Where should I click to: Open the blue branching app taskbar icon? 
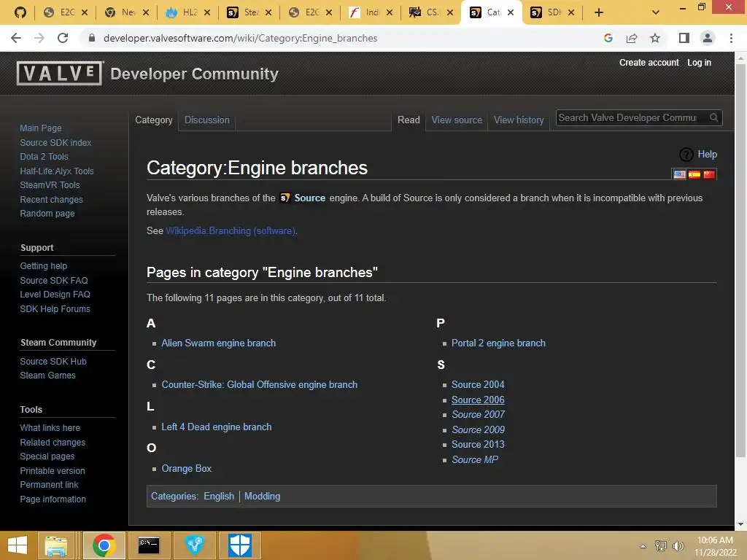194,545
